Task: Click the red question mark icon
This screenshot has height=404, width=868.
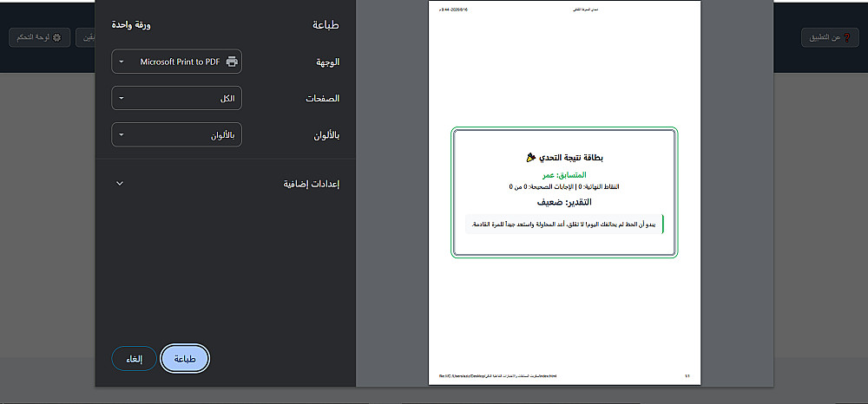Action: pyautogui.click(x=845, y=37)
